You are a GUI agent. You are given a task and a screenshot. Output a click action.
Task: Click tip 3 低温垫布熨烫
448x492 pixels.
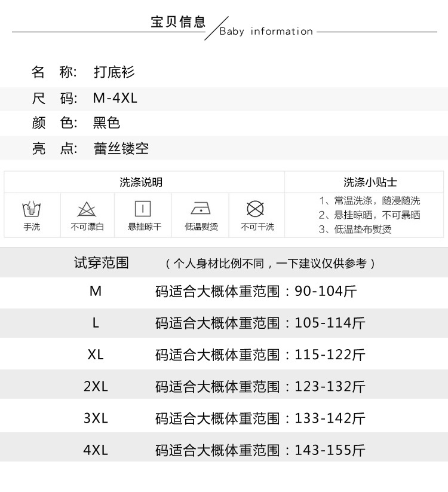(355, 230)
